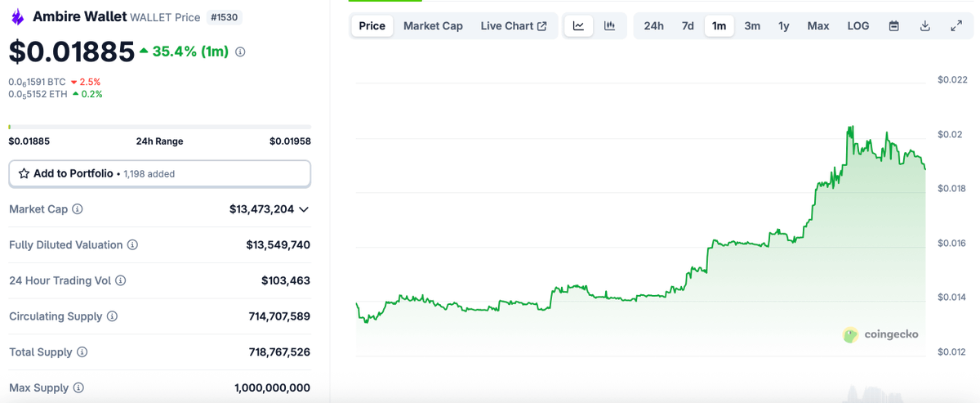Show Max Supply info icon

point(78,388)
